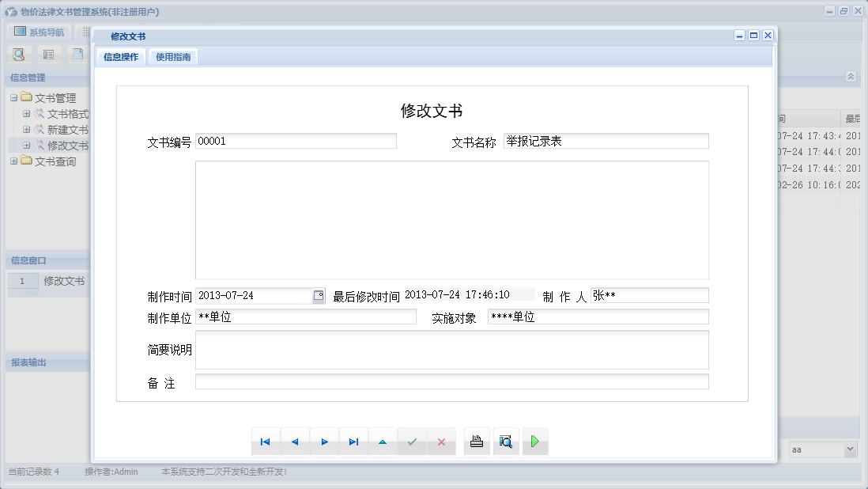Viewport: 868px width, 489px height.
Task: Go to previous record arrow button
Action: [295, 442]
